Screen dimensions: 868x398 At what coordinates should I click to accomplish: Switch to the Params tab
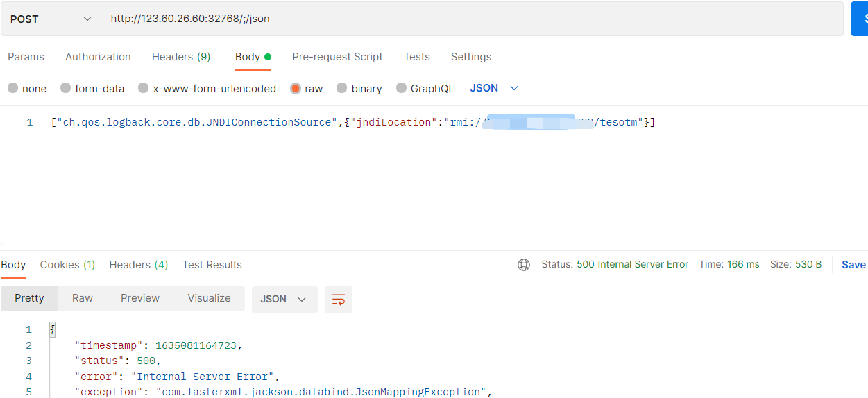26,57
